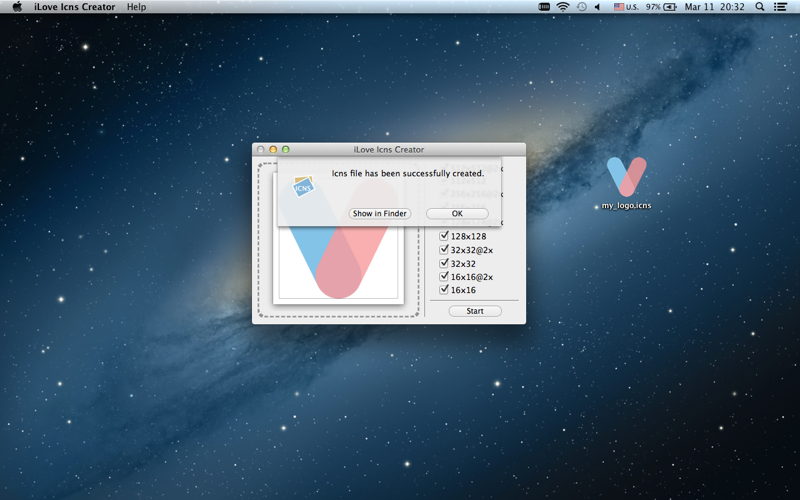Click the volume speaker icon
800x500 pixels.
point(597,7)
